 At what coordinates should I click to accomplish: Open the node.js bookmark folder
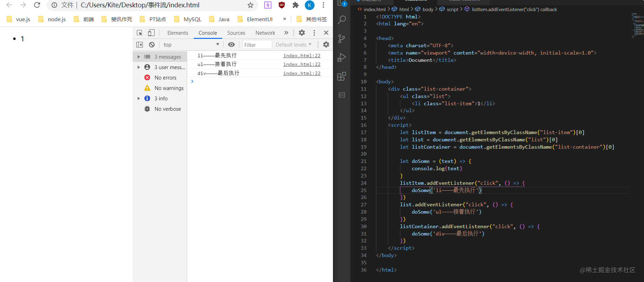click(52, 19)
